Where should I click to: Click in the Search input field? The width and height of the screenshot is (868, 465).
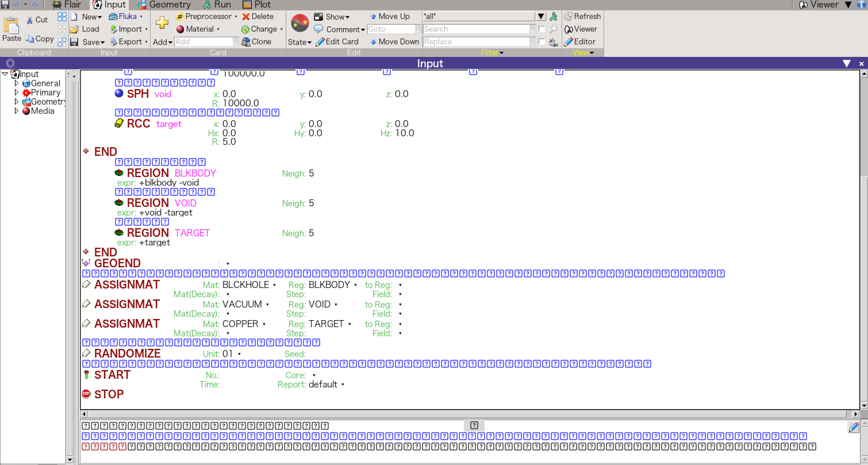tap(476, 29)
